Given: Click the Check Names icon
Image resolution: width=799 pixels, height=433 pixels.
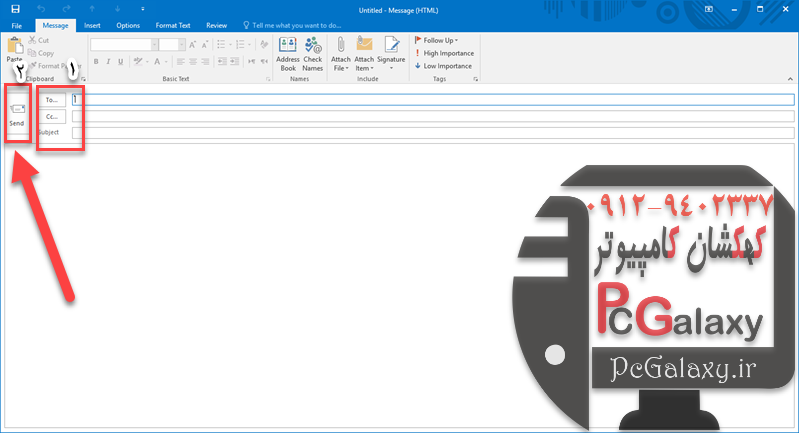Looking at the screenshot, I should 313,46.
